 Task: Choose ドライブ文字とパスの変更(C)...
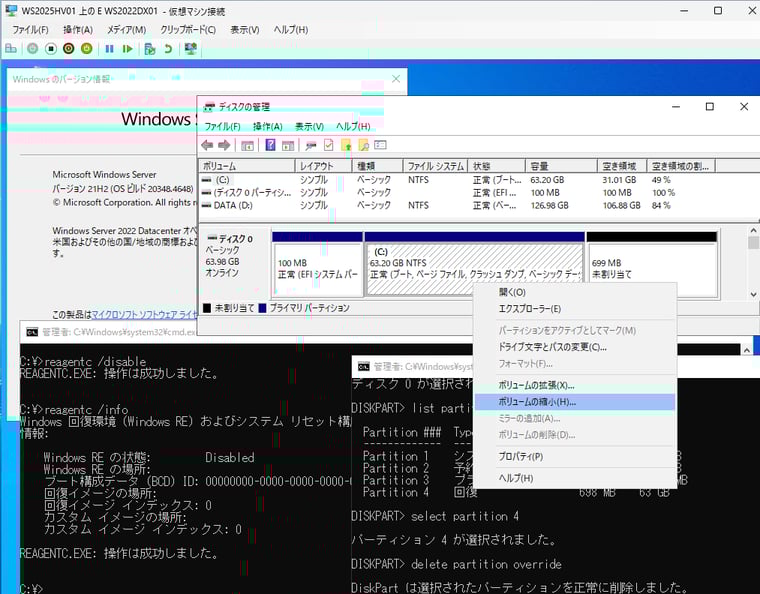tap(575, 347)
